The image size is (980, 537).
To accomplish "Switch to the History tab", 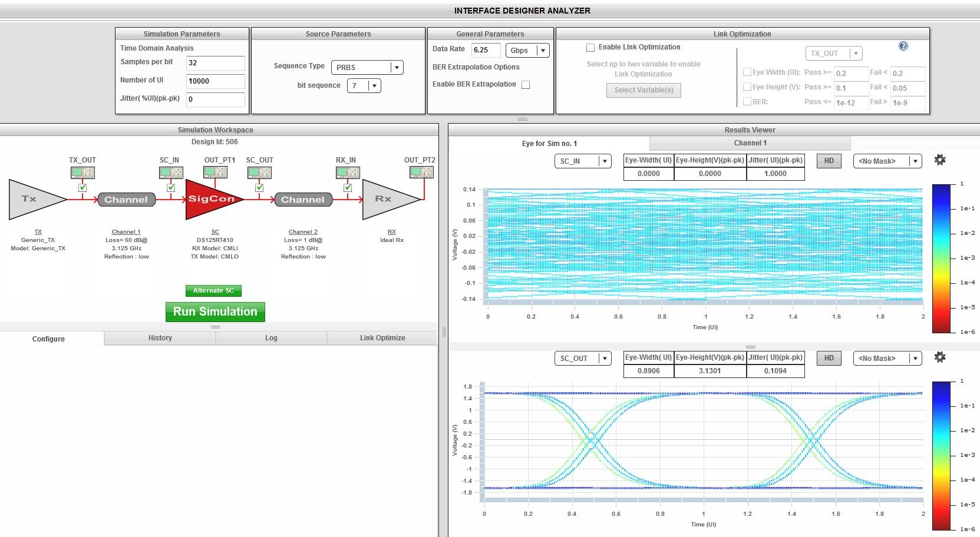I will coord(160,338).
